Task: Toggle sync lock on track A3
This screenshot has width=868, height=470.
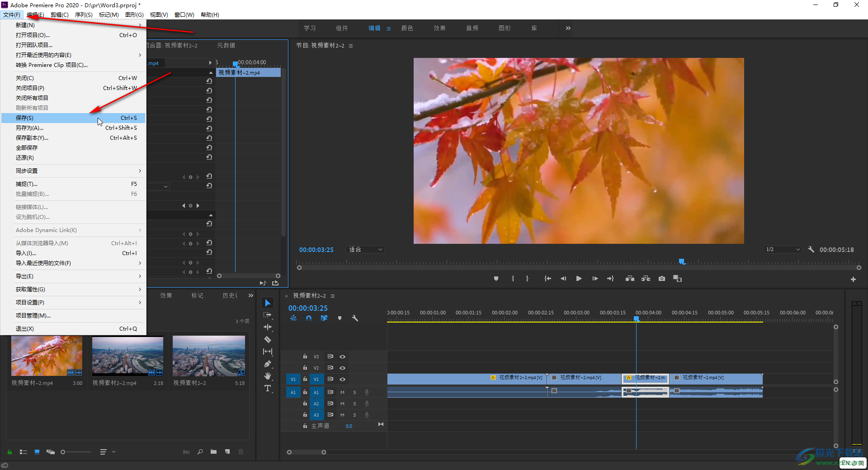Action: 330,415
